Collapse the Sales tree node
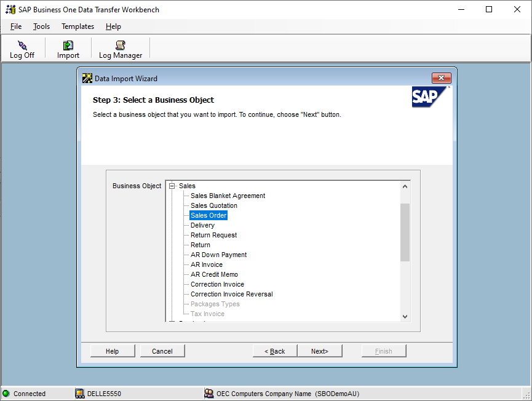This screenshot has height=401, width=532. pyautogui.click(x=172, y=186)
